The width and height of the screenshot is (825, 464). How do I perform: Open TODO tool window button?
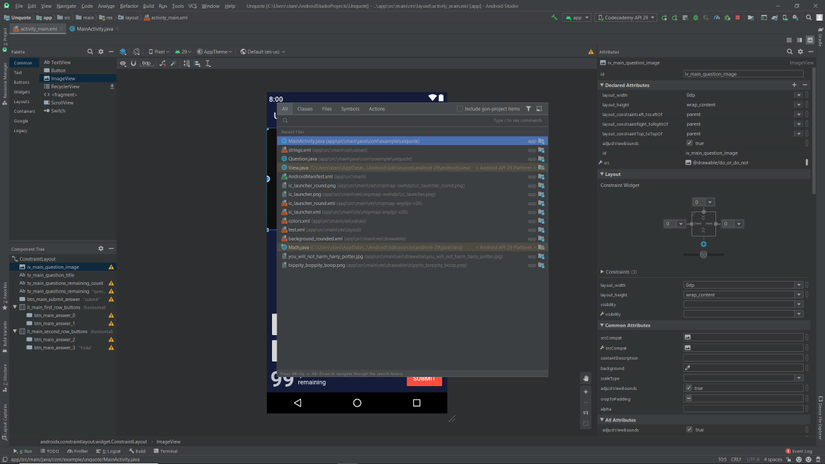(x=49, y=451)
